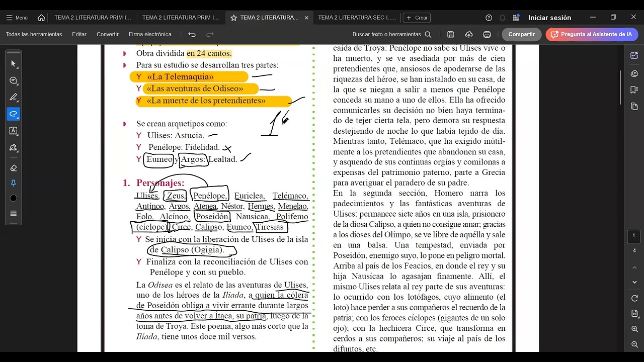Close the active TEMA 2 LITERATURA tab

306,18
